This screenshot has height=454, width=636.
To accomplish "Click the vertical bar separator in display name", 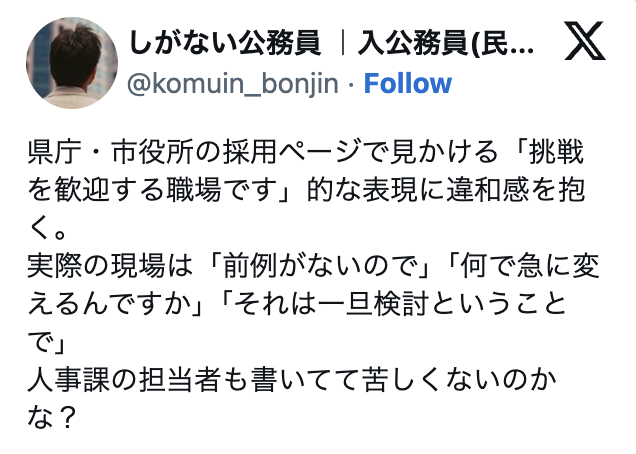I will coord(343,43).
